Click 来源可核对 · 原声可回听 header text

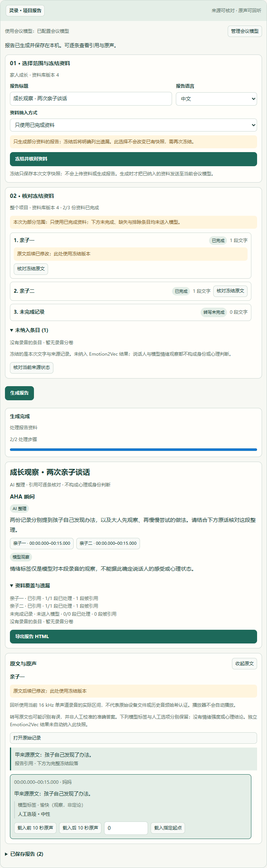coord(236,11)
